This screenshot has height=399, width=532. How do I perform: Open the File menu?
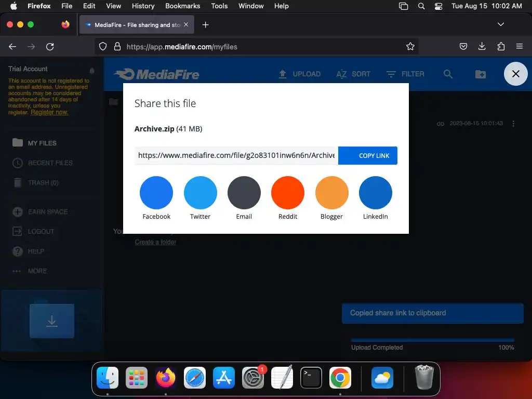click(x=66, y=6)
